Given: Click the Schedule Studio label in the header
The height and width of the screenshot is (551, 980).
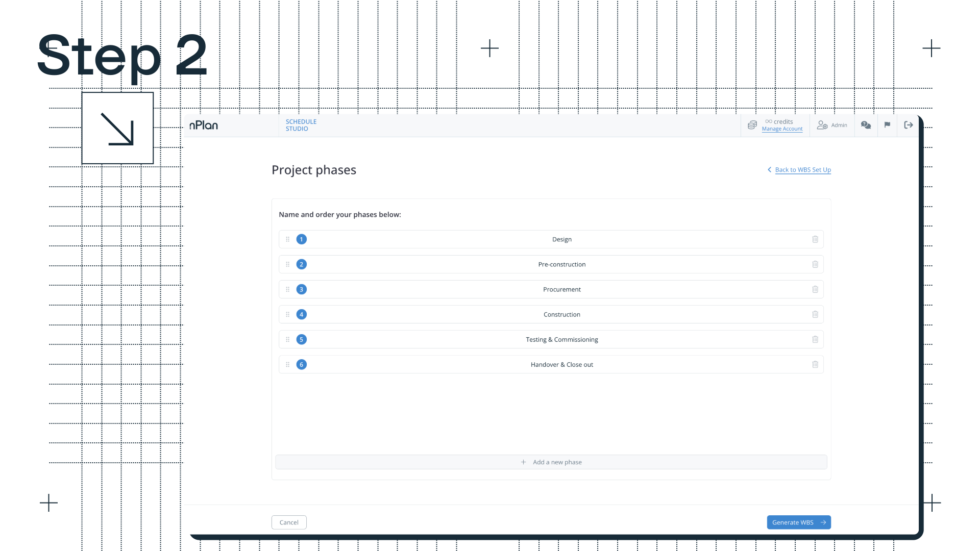Looking at the screenshot, I should (301, 125).
